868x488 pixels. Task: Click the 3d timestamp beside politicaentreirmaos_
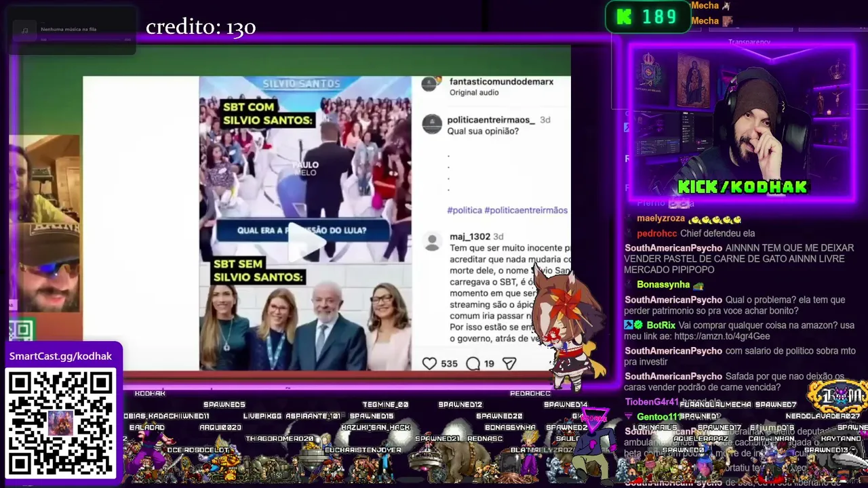545,120
